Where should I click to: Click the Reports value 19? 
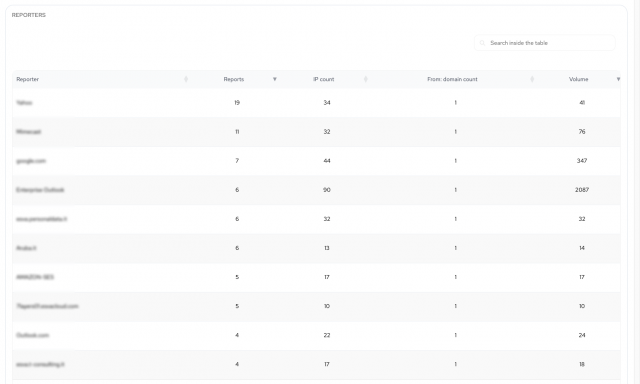click(237, 102)
